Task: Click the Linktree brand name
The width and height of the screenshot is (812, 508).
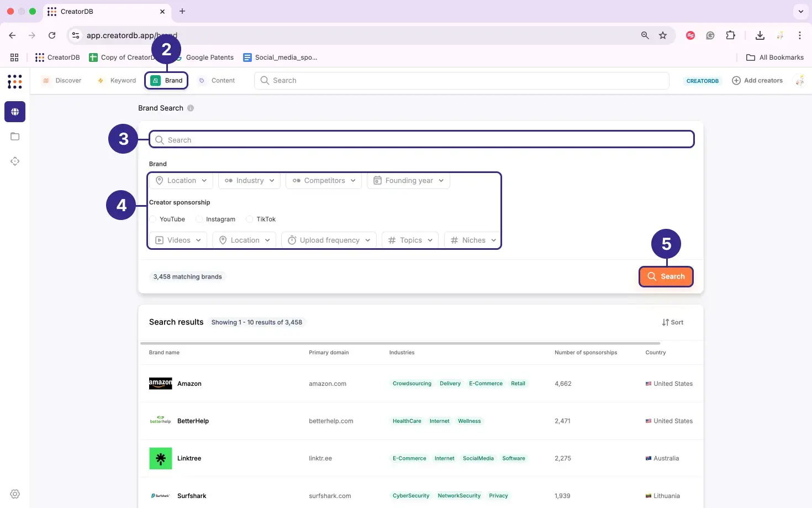Action: click(x=189, y=458)
